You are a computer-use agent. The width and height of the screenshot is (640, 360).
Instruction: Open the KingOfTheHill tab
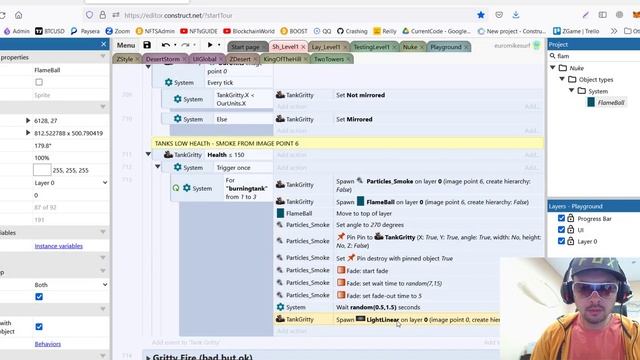pos(282,59)
